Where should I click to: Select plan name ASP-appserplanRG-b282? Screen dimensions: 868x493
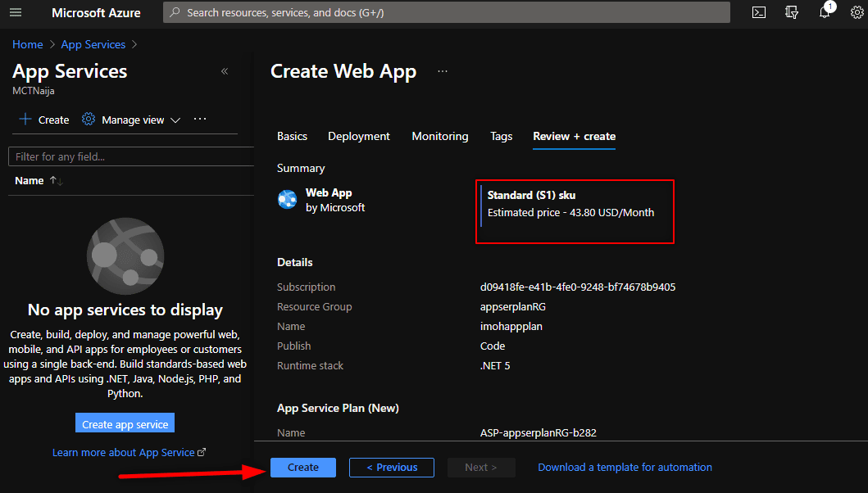point(538,432)
